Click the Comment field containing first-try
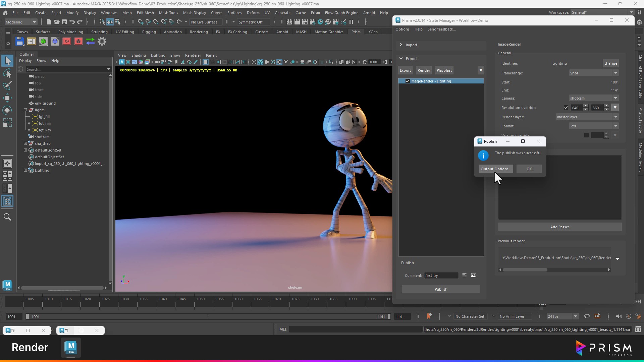Viewport: 644px width, 362px height. pos(441,276)
